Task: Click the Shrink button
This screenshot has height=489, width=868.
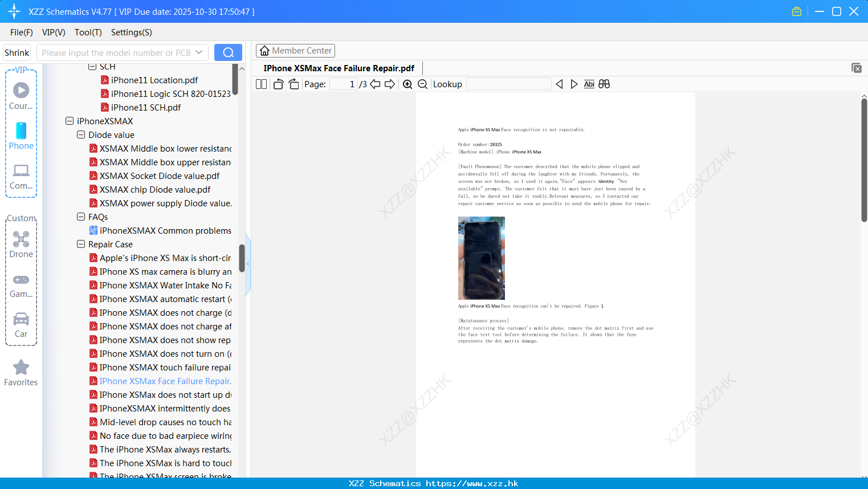Action: (x=17, y=52)
